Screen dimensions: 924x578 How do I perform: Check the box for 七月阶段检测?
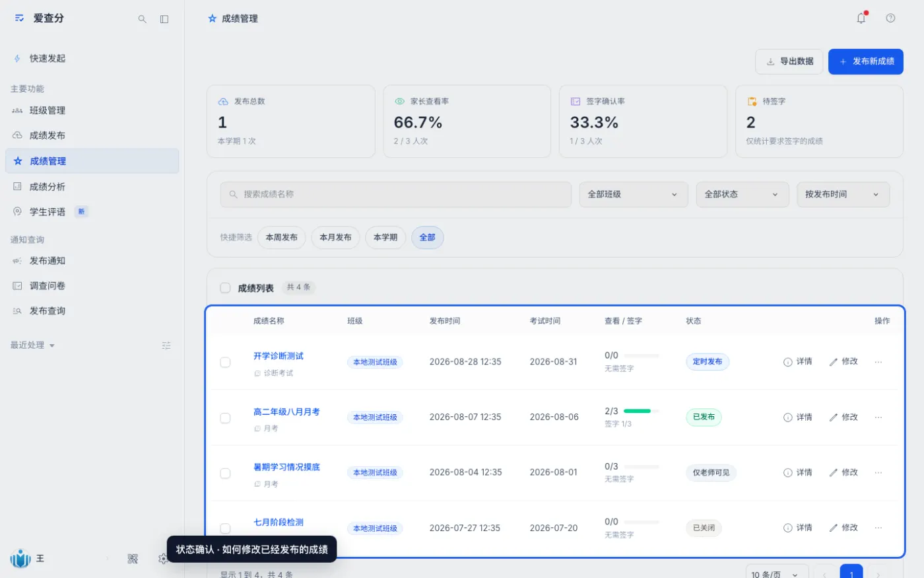click(x=225, y=528)
